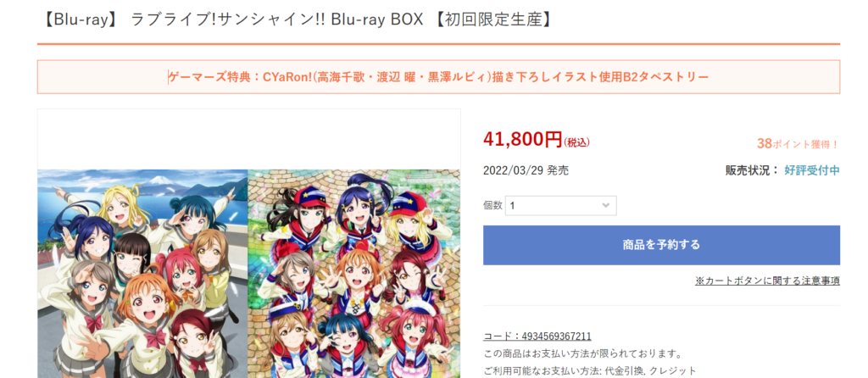868x378 pixels.
Task: Click the 【初回限定生産】 text in title
Action: point(492,19)
